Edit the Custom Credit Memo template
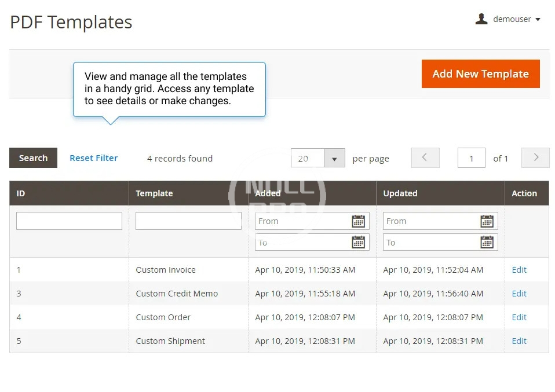Screen dimensions: 555x392 click(x=519, y=294)
